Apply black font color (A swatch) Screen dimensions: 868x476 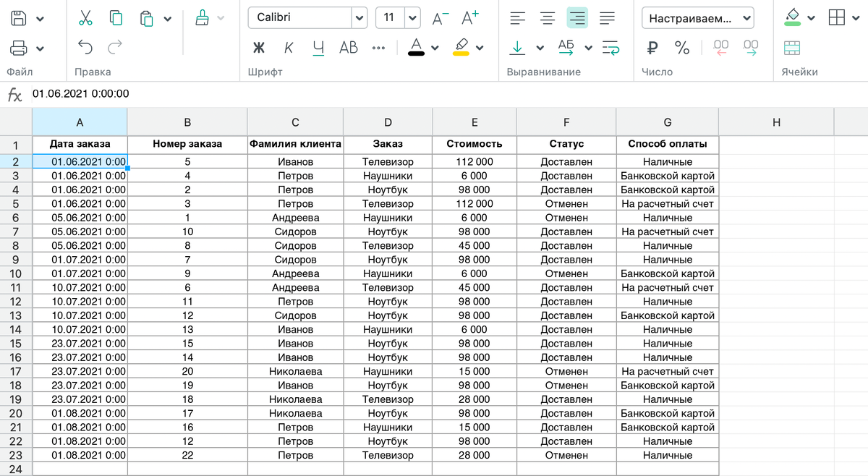pyautogui.click(x=416, y=47)
